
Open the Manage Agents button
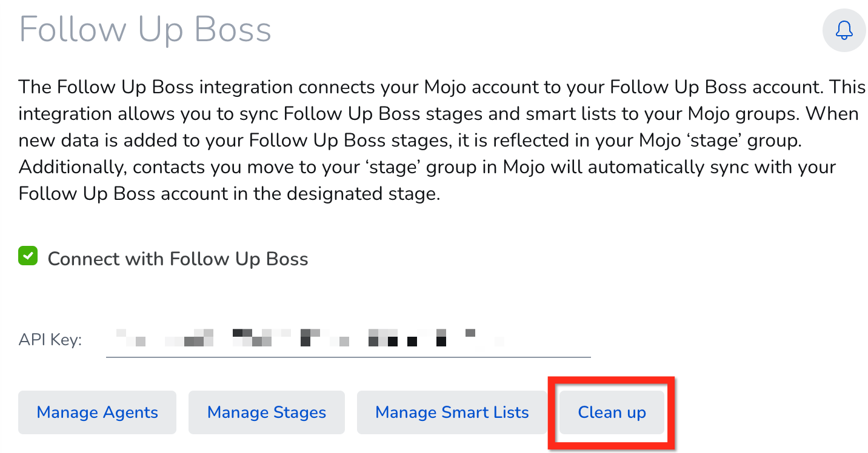pos(97,412)
